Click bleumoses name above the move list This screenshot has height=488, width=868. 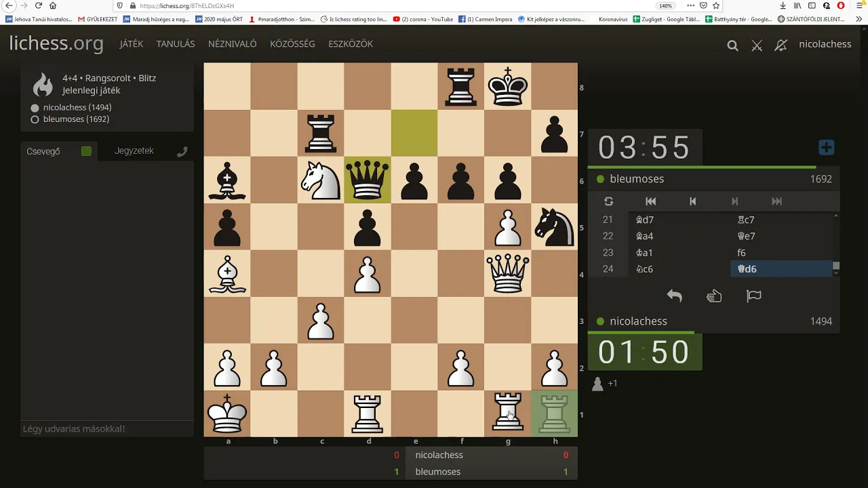tap(637, 179)
